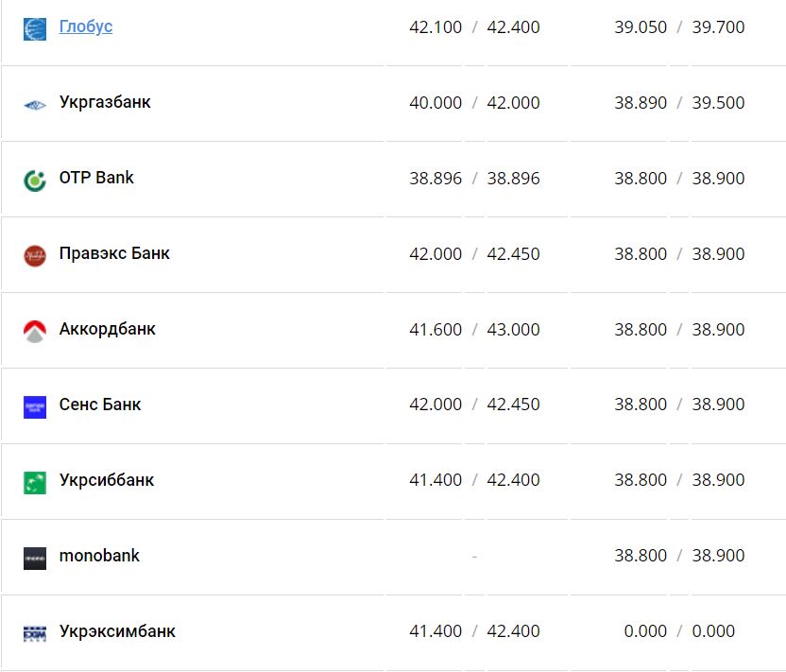Select the OTP Bank name text

96,178
